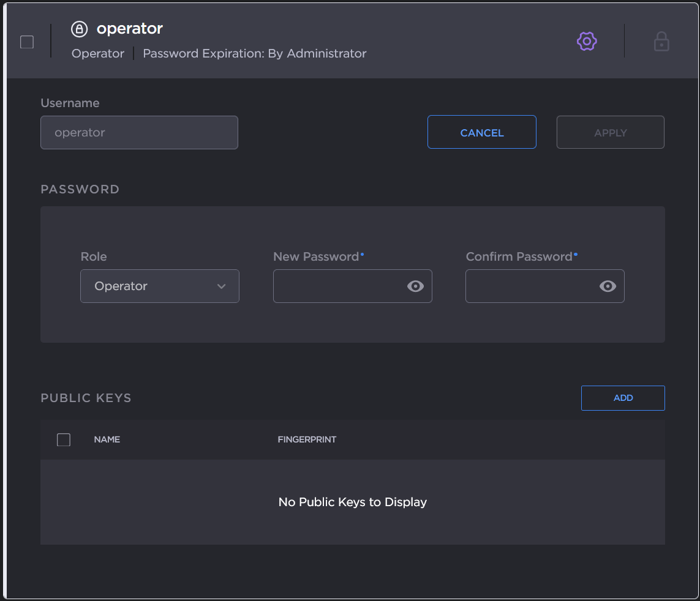The width and height of the screenshot is (700, 601).
Task: Sort by the NAME column header
Action: tap(107, 439)
